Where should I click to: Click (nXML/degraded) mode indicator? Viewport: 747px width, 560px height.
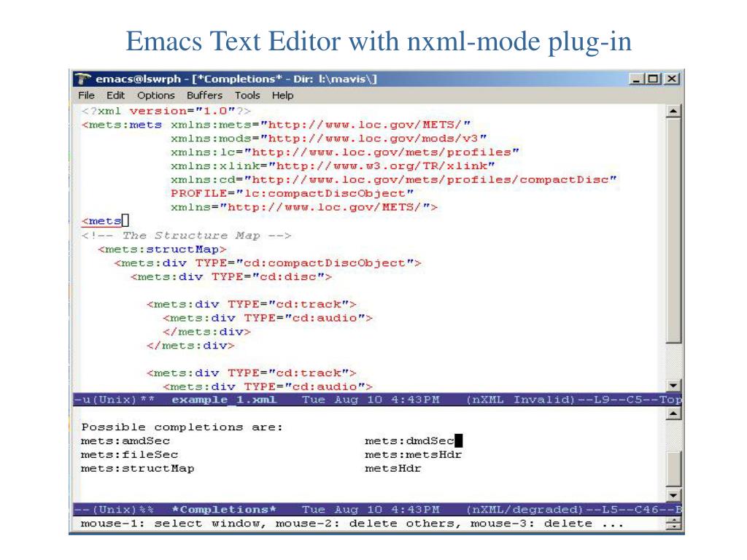tap(525, 510)
